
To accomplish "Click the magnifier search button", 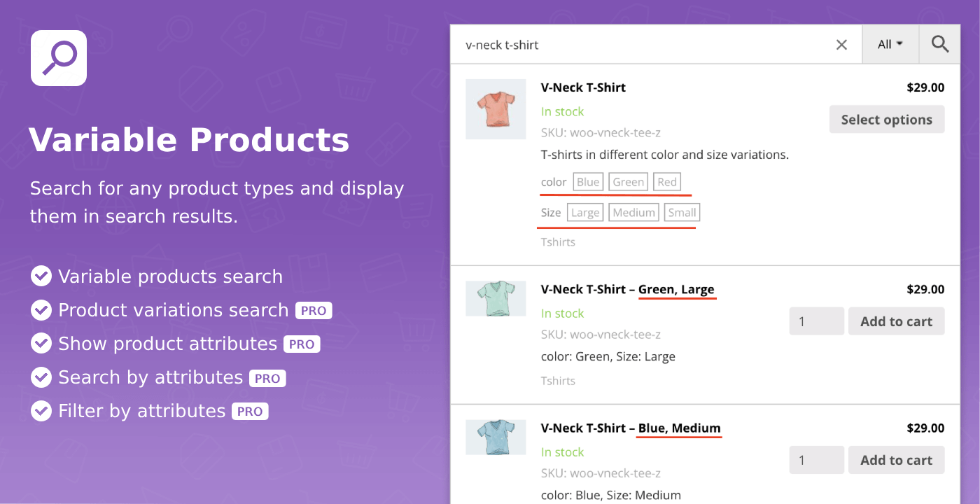I will tap(939, 45).
